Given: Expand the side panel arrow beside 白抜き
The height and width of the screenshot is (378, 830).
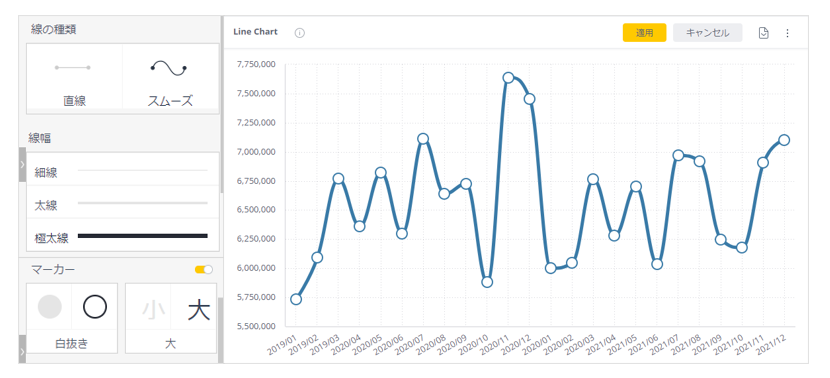Looking at the screenshot, I should (22, 349).
